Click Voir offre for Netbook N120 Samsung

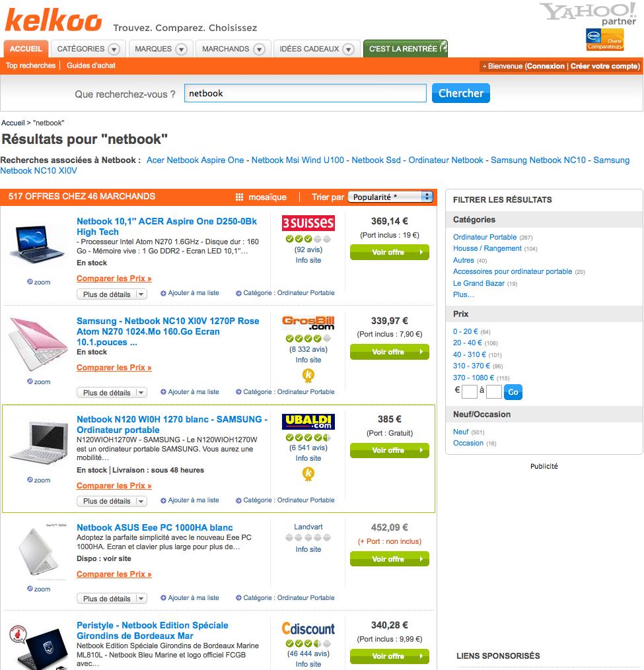coord(390,450)
